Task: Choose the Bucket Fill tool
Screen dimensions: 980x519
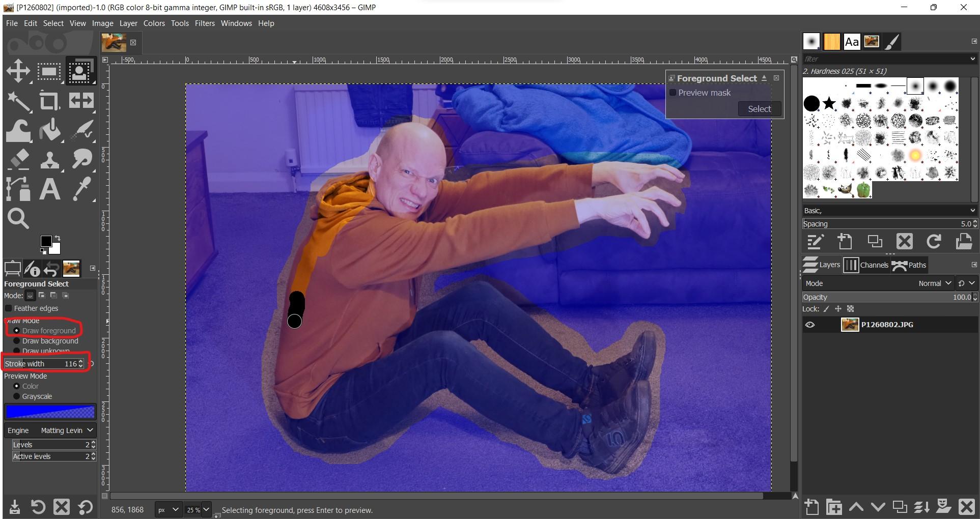Action: click(x=49, y=130)
